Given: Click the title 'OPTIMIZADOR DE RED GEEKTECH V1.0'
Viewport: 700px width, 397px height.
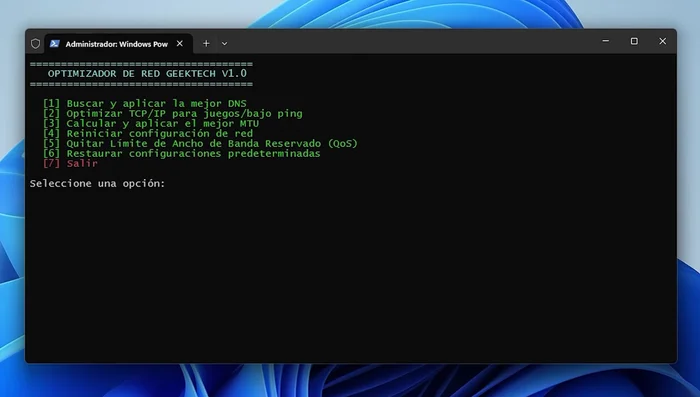Looking at the screenshot, I should (147, 74).
